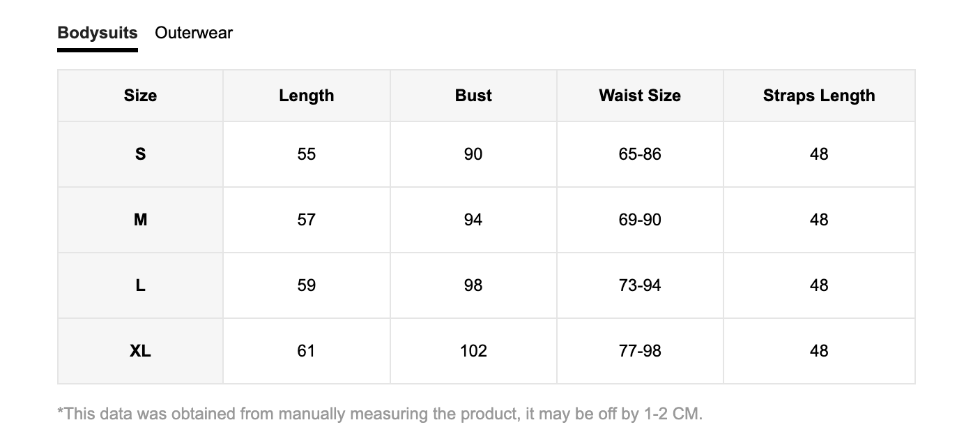This screenshot has width=980, height=441.
Task: Click the Bust column header
Action: [x=473, y=96]
